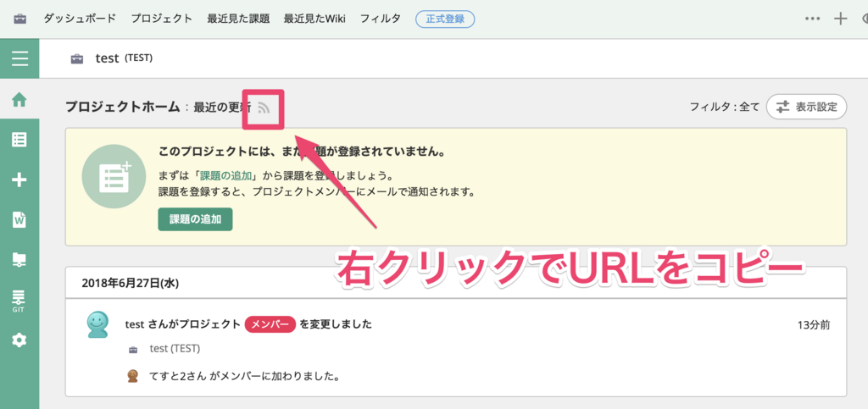Open the issue list icon in sidebar
The image size is (868, 409).
tap(19, 140)
